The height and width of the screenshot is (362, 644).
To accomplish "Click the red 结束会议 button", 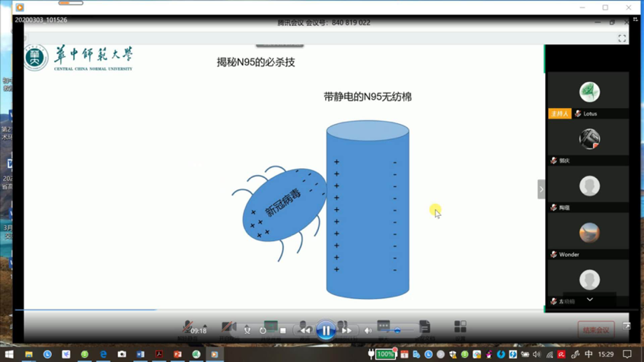I will tap(595, 330).
